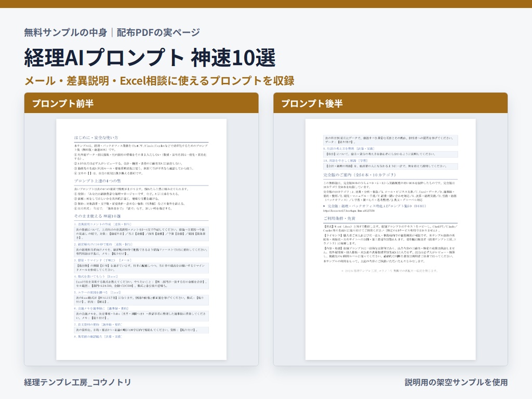This screenshot has height=399, width=532.
Task: Click the URL below the 完全版 link
Action: (x=349, y=211)
